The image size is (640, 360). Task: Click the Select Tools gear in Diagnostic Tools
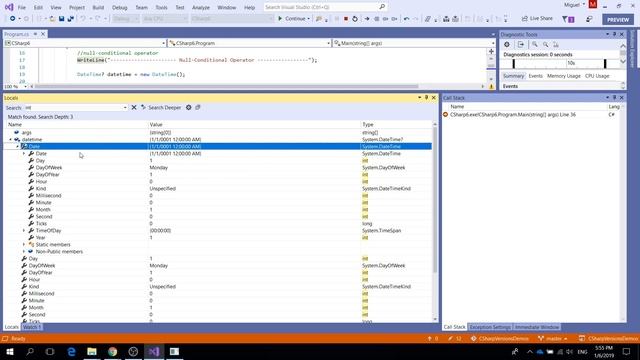click(507, 44)
